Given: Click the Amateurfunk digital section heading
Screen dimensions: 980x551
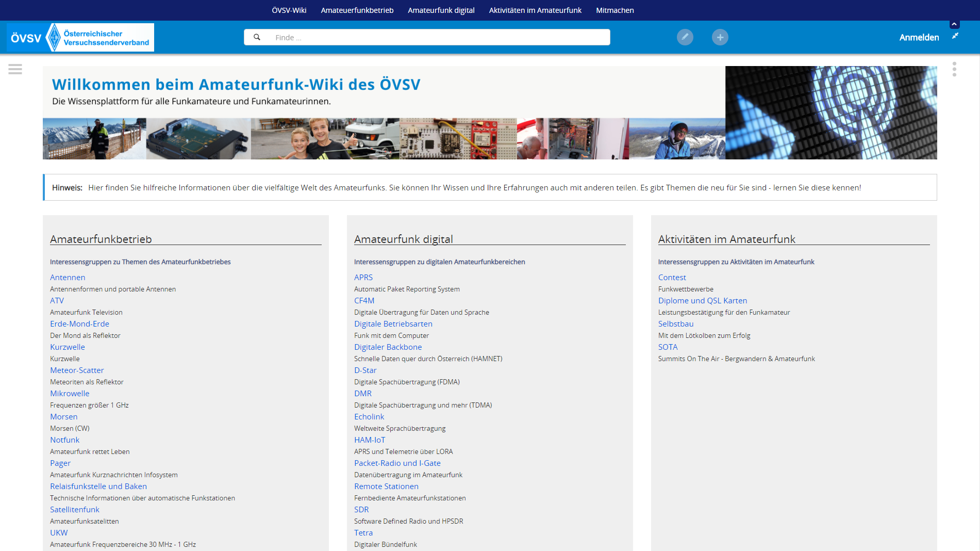Looking at the screenshot, I should [403, 239].
